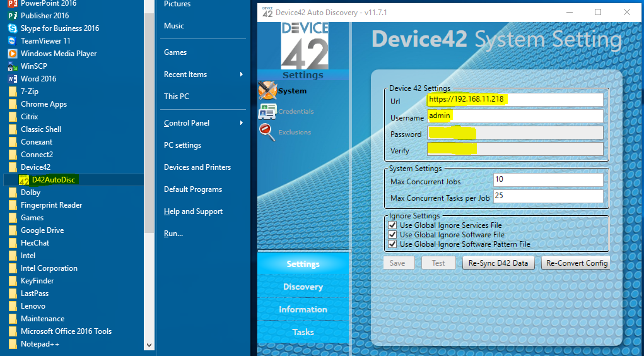Viewport: 644px width, 356px height.
Task: Launch TeamViewer 11
Action: (40, 41)
